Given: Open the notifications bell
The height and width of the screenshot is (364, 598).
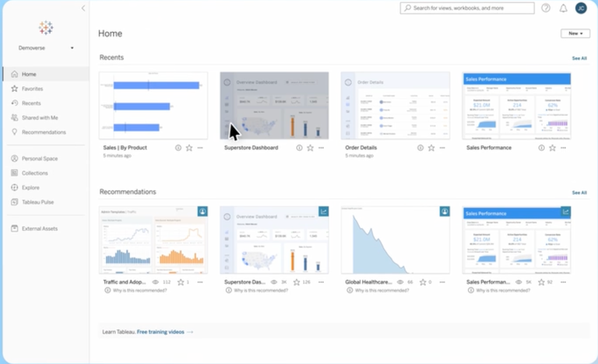Looking at the screenshot, I should (x=564, y=8).
